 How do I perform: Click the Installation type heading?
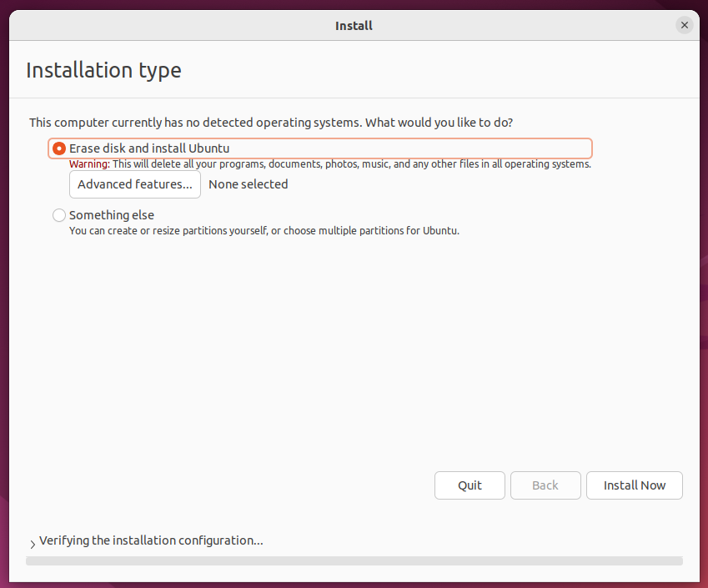pyautogui.click(x=104, y=70)
